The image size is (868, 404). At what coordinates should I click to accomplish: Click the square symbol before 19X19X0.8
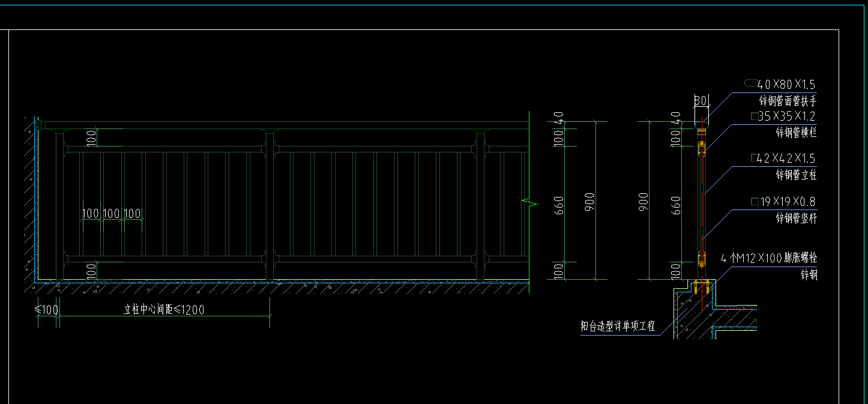[x=755, y=201]
